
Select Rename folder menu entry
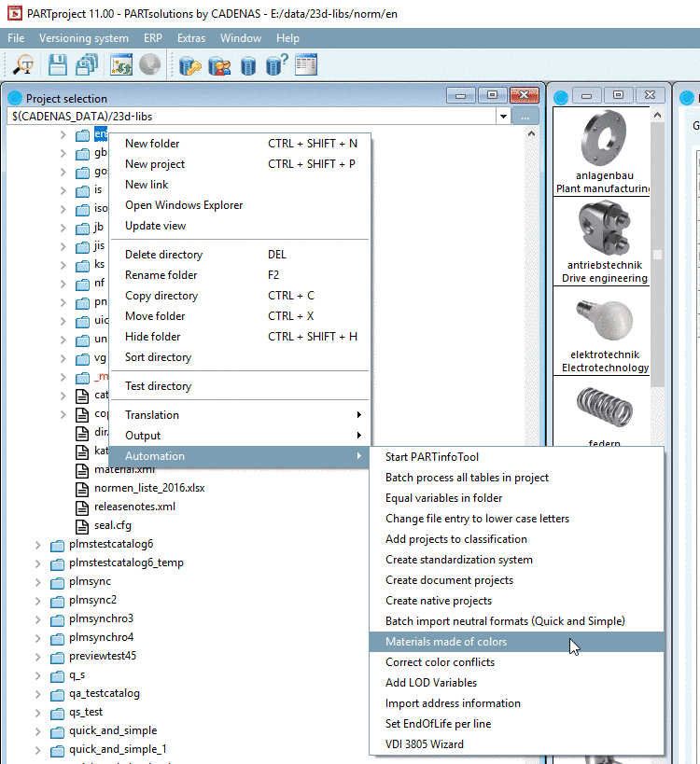point(240,275)
